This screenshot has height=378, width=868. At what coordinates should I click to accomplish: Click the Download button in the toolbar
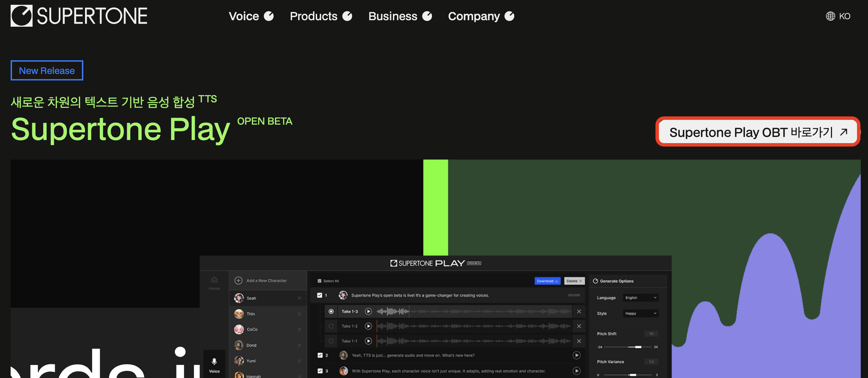click(547, 281)
